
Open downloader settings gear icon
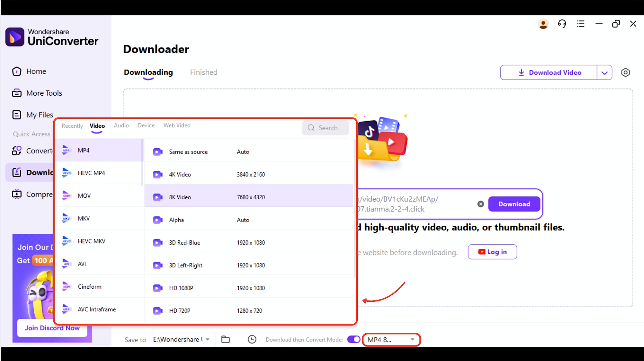click(x=625, y=72)
